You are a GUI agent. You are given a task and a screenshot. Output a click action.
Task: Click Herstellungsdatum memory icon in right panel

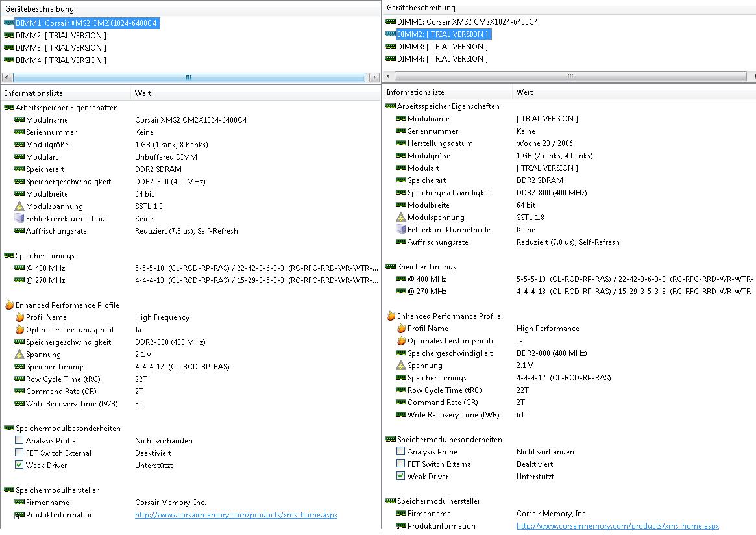coord(400,143)
